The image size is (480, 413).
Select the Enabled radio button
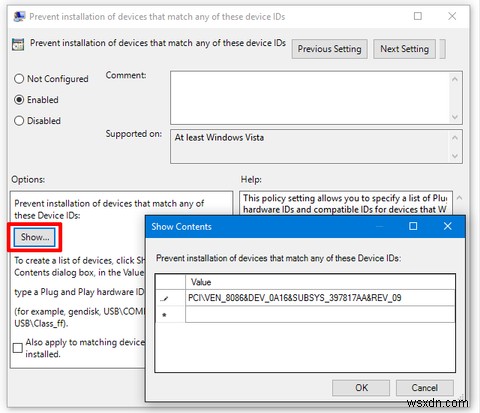(x=19, y=100)
